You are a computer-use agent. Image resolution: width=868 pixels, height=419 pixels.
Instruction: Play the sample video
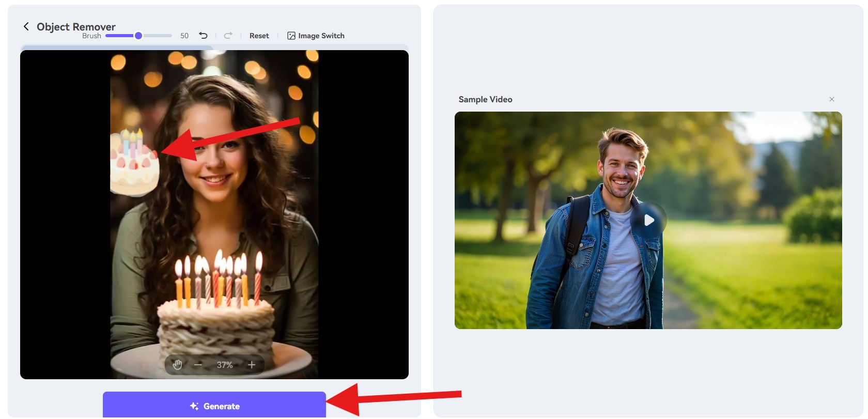[648, 220]
